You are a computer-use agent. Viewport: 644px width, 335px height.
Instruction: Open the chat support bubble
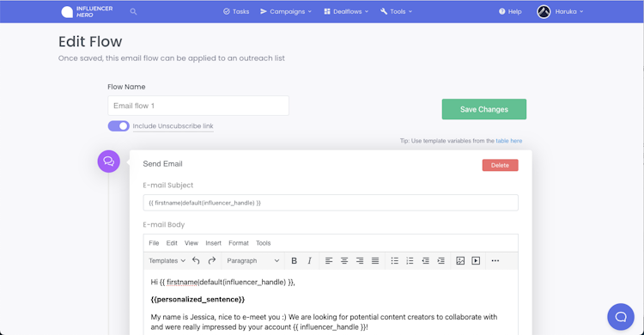[621, 316]
